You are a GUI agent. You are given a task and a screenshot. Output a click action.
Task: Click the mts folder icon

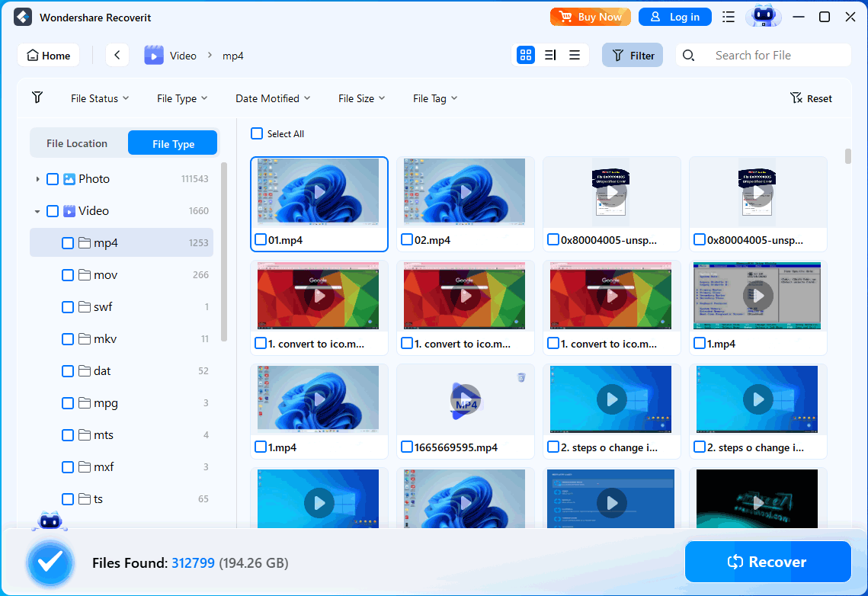click(85, 435)
